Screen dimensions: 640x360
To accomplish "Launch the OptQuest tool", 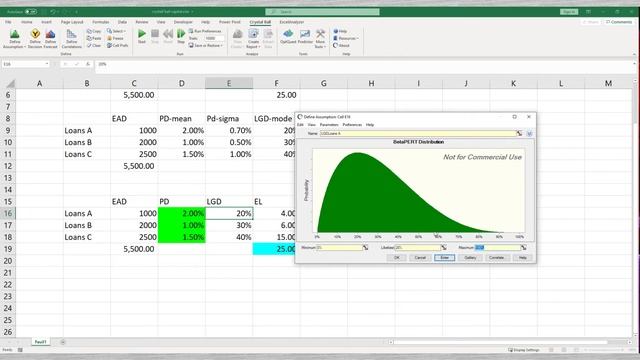I will (x=288, y=37).
